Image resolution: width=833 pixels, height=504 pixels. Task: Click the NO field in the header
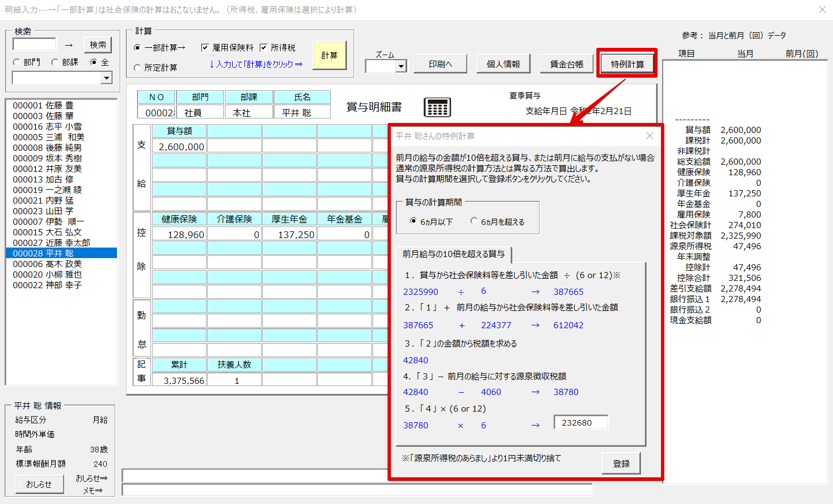pos(156,112)
